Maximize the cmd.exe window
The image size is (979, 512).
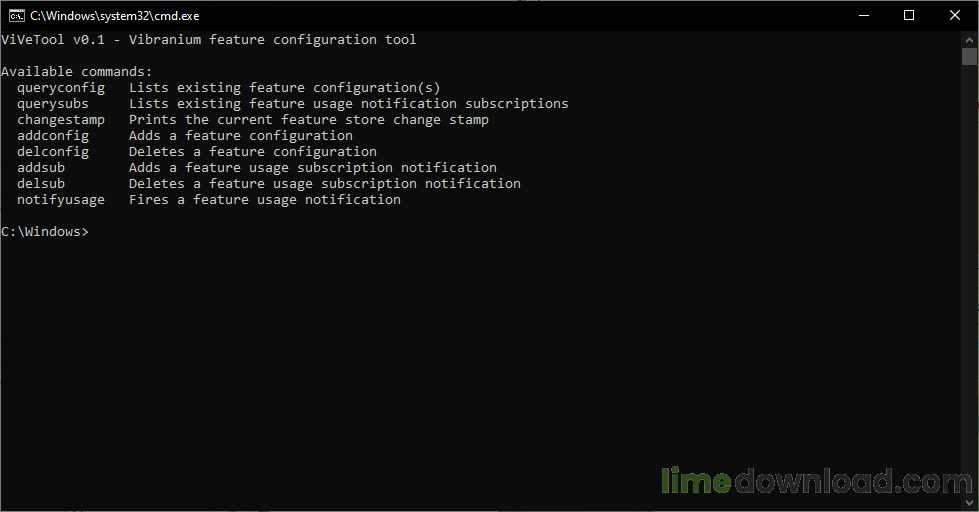909,16
